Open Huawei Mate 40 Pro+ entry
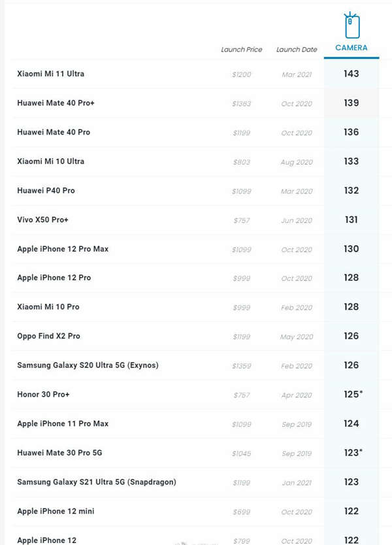This screenshot has height=545, width=392. click(56, 103)
